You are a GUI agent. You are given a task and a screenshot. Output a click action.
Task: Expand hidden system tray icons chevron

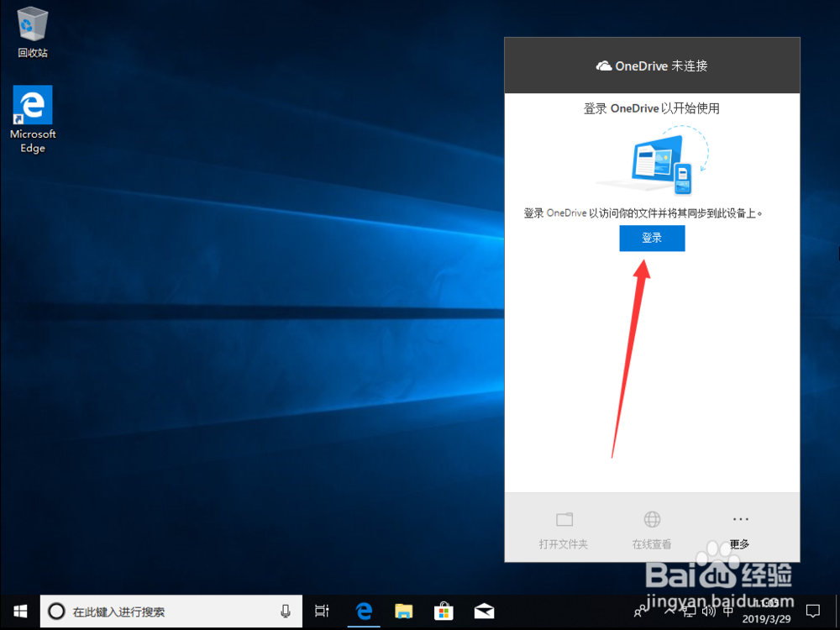click(669, 612)
